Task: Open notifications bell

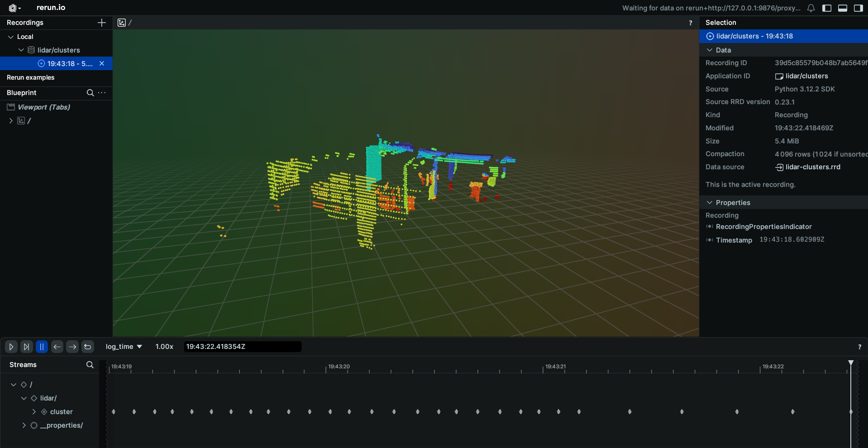Action: [811, 8]
